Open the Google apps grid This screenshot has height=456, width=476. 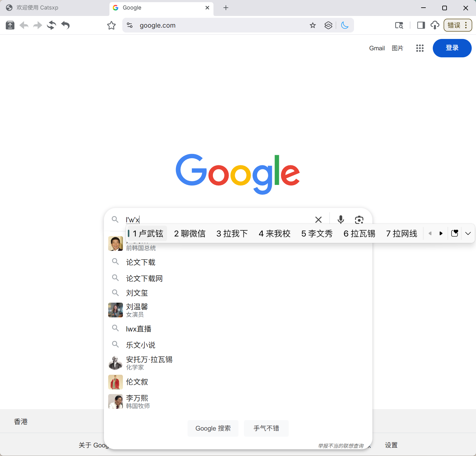[x=420, y=48]
